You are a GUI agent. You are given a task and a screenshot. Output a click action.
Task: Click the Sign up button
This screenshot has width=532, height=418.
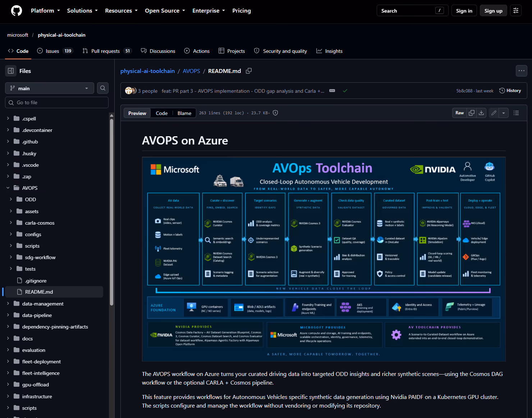pyautogui.click(x=494, y=11)
